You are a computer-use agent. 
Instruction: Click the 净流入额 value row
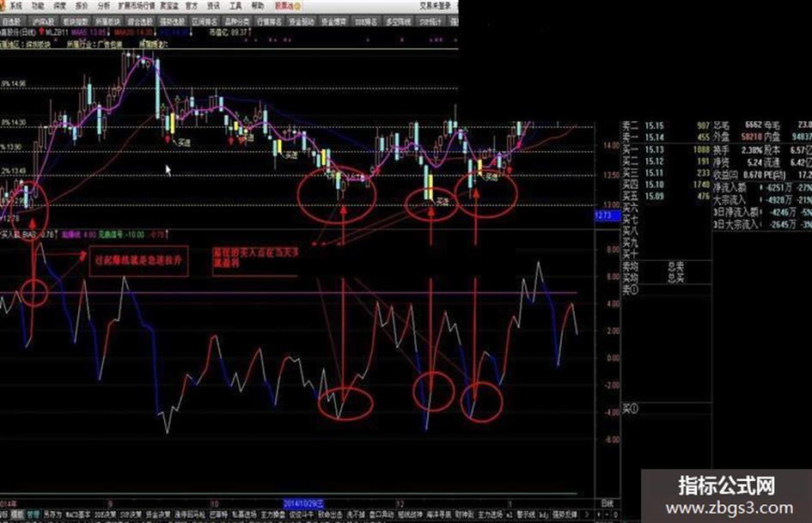(762, 187)
